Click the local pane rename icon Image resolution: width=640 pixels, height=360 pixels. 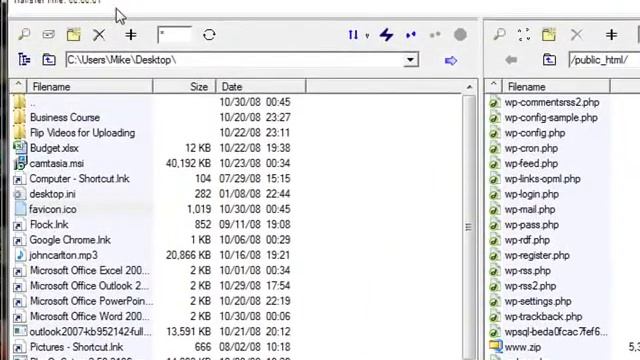(49, 34)
